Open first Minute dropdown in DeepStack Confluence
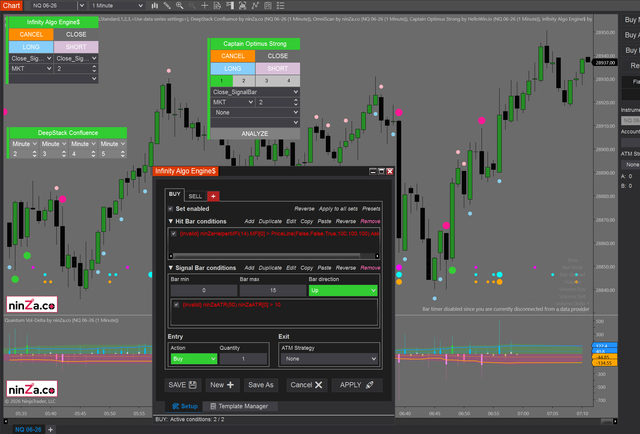Viewport: 640px width, 434px height. pyautogui.click(x=24, y=144)
